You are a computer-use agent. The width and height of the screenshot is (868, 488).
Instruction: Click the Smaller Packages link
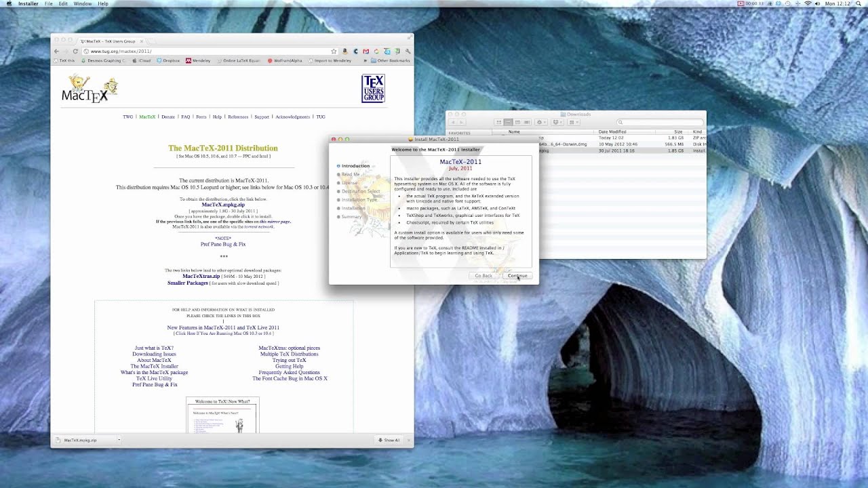coord(188,283)
